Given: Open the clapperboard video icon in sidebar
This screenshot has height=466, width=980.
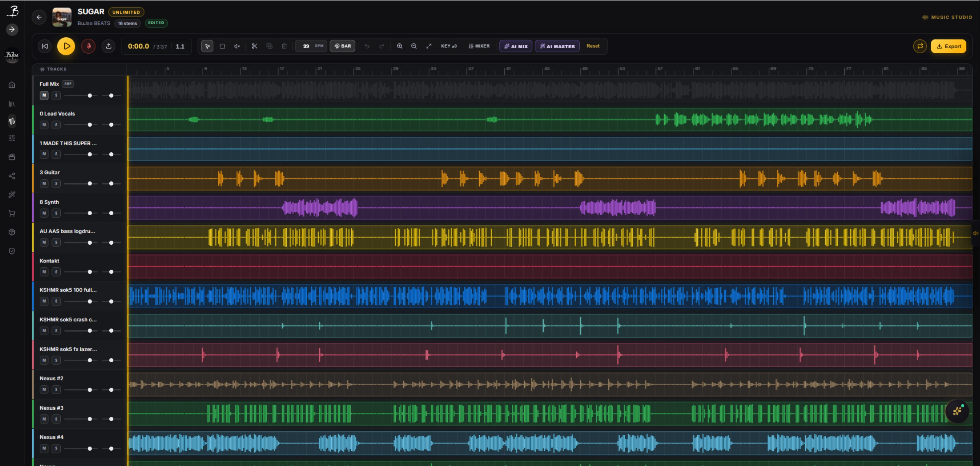Looking at the screenshot, I should [12, 157].
